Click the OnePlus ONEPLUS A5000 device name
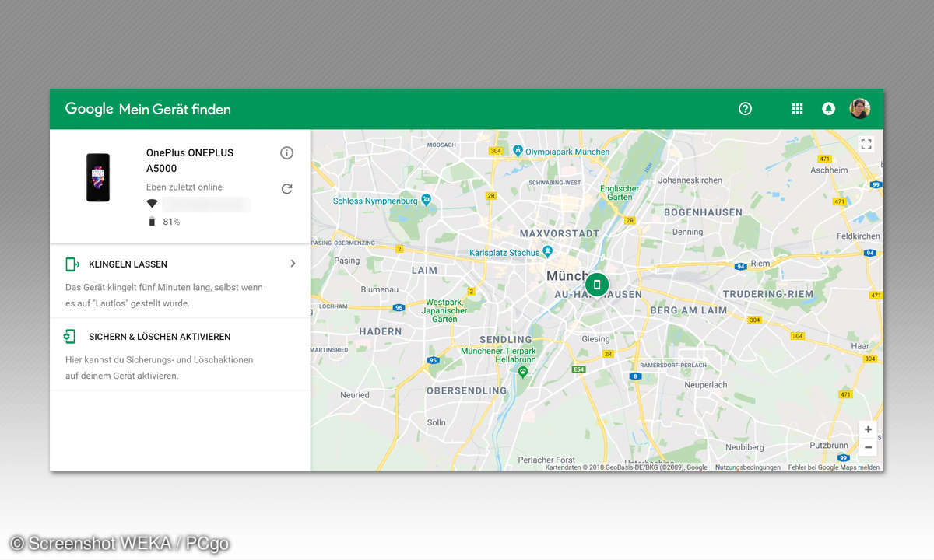 point(190,160)
